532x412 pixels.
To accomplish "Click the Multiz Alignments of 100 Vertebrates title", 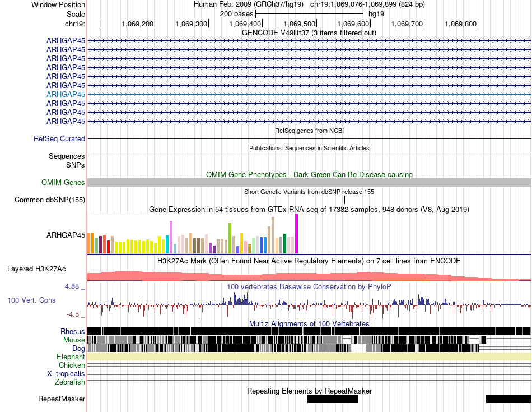I will tap(309, 323).
